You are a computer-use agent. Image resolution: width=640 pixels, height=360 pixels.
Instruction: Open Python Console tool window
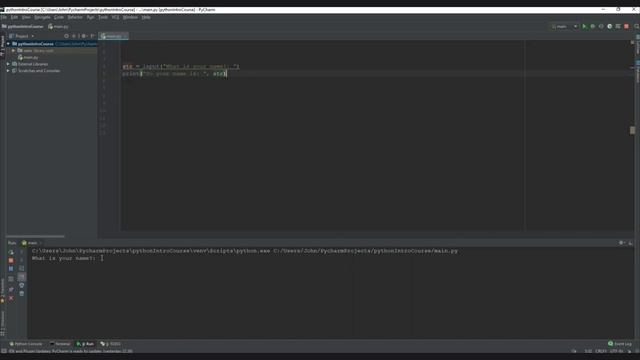pos(26,344)
